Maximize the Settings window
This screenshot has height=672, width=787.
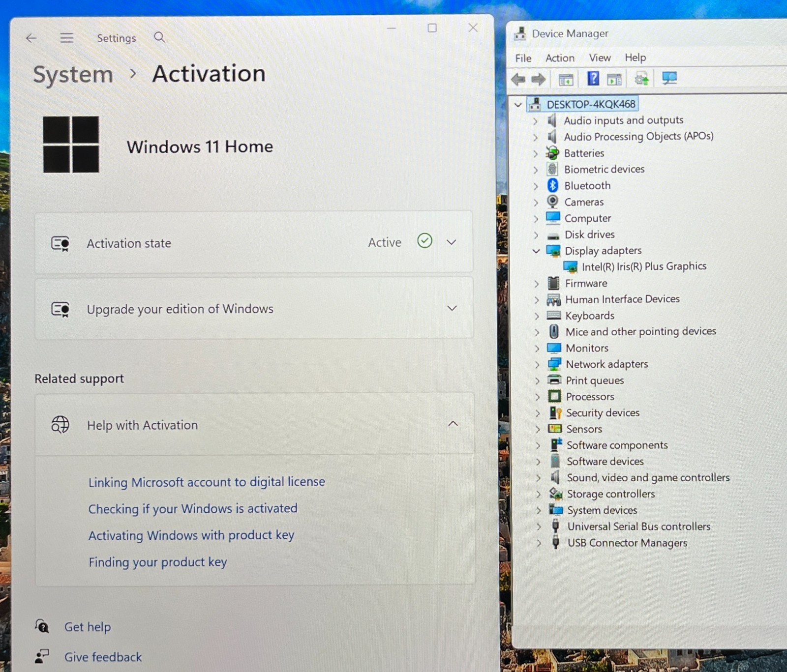tap(432, 28)
